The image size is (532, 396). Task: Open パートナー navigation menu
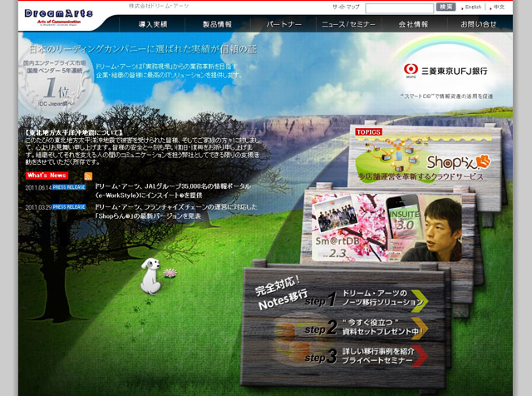[x=283, y=24]
